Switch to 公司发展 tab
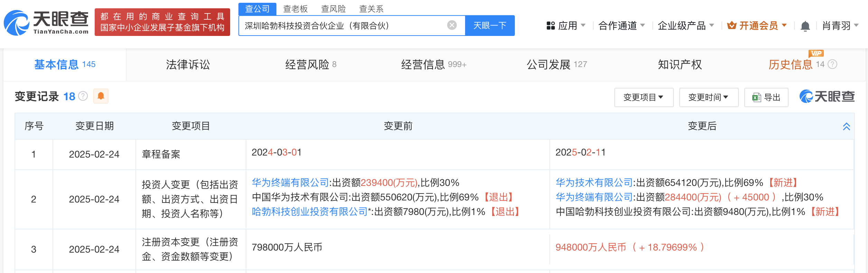Image resolution: width=868 pixels, height=273 pixels. 557,65
